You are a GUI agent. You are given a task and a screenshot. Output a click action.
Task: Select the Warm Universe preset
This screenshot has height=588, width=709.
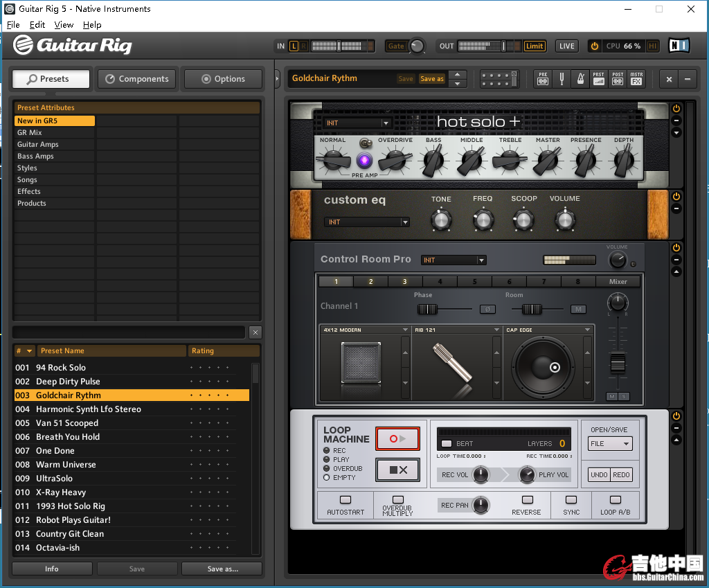66,465
